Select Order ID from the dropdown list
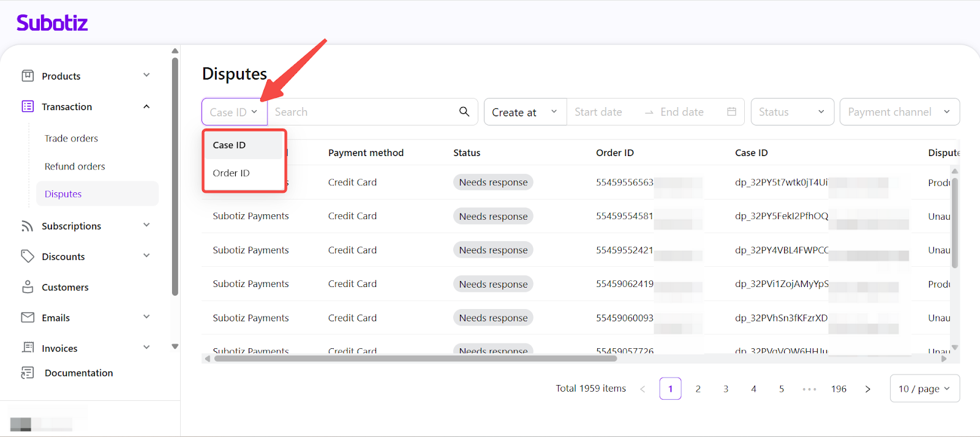 [x=232, y=173]
